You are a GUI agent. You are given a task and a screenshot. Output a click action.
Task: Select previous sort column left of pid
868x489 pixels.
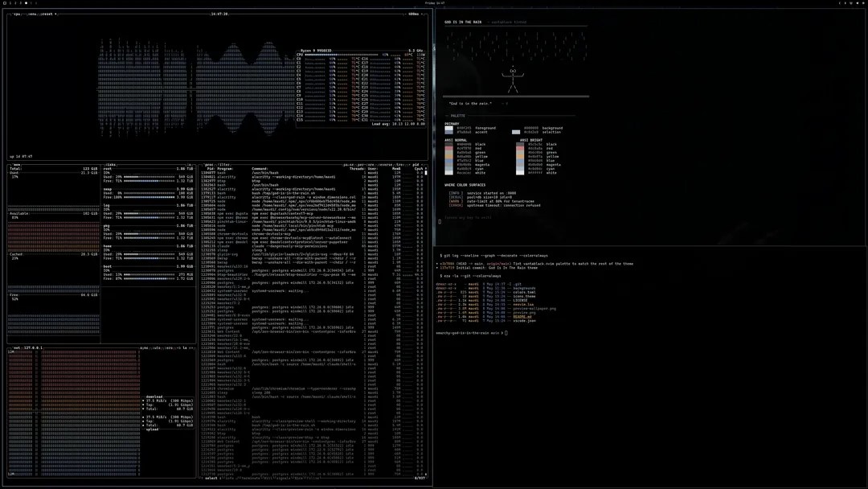point(408,165)
